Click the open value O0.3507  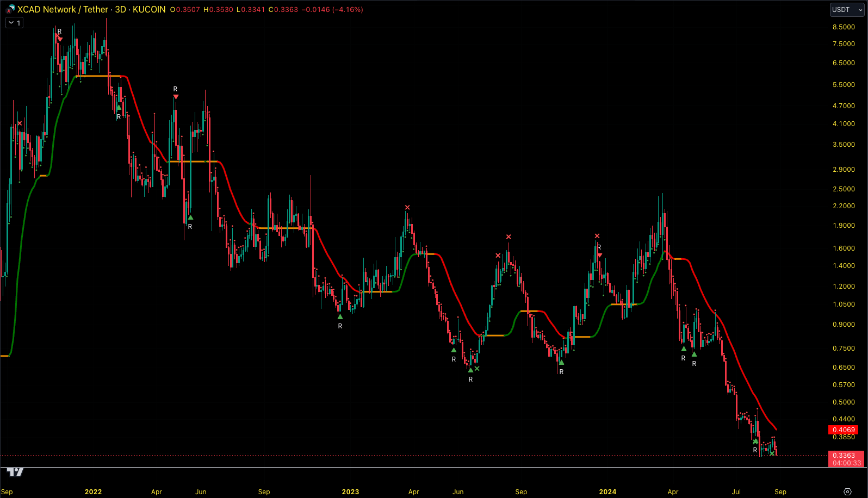point(185,10)
